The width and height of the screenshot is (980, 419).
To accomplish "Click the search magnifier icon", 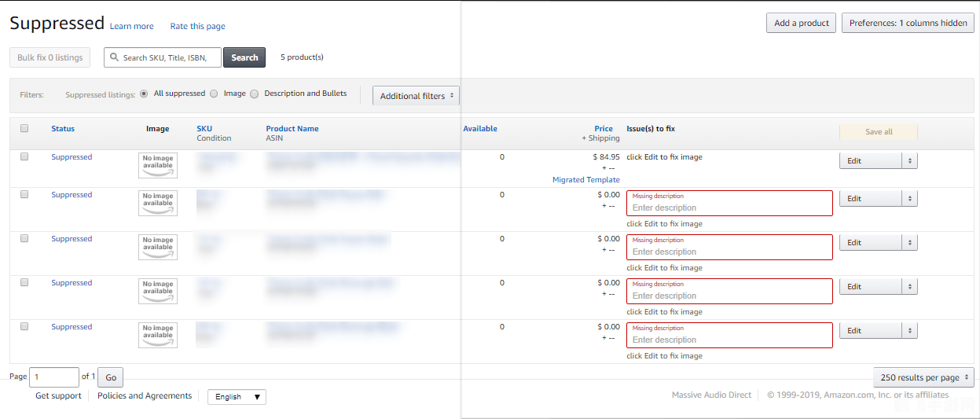I will [115, 57].
